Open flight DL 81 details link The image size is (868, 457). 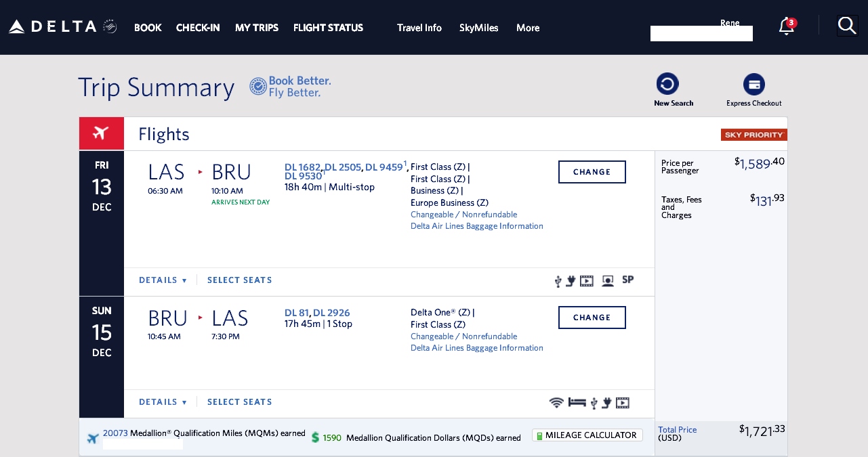click(x=296, y=312)
